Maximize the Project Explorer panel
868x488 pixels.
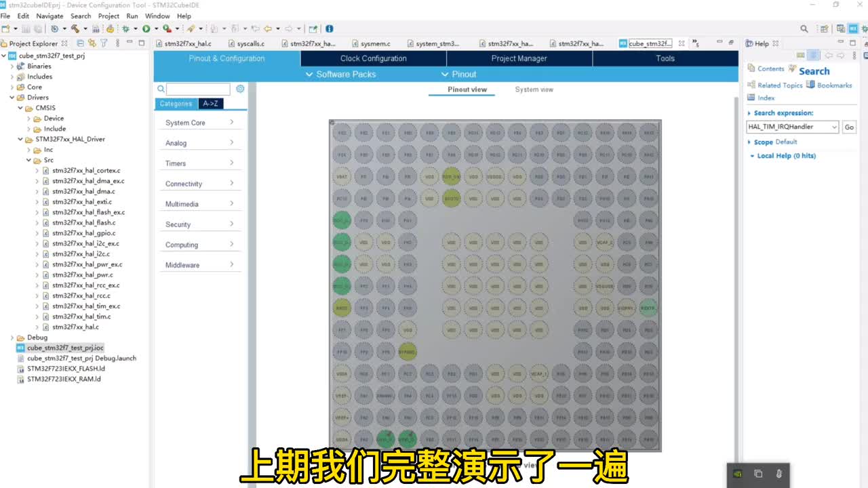click(142, 43)
